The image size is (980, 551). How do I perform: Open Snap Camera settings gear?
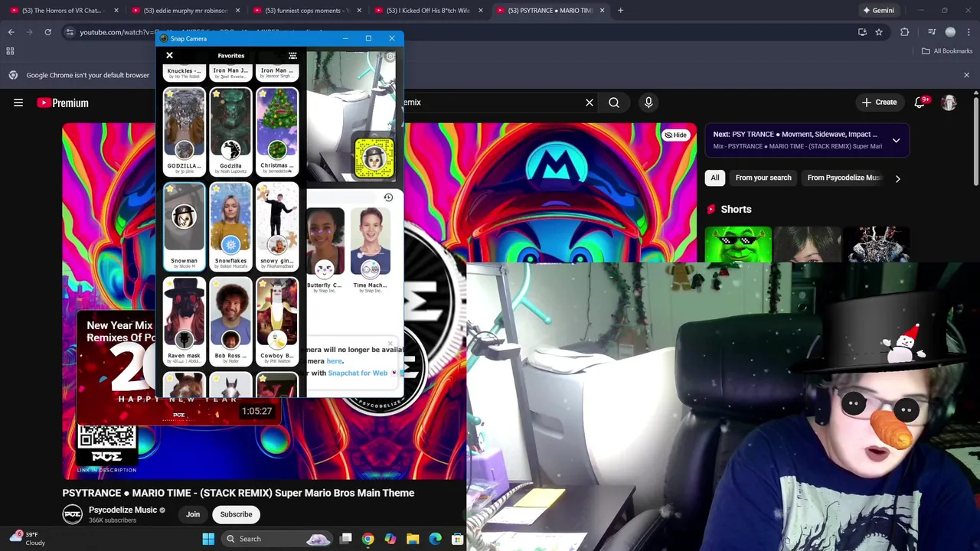click(x=390, y=57)
